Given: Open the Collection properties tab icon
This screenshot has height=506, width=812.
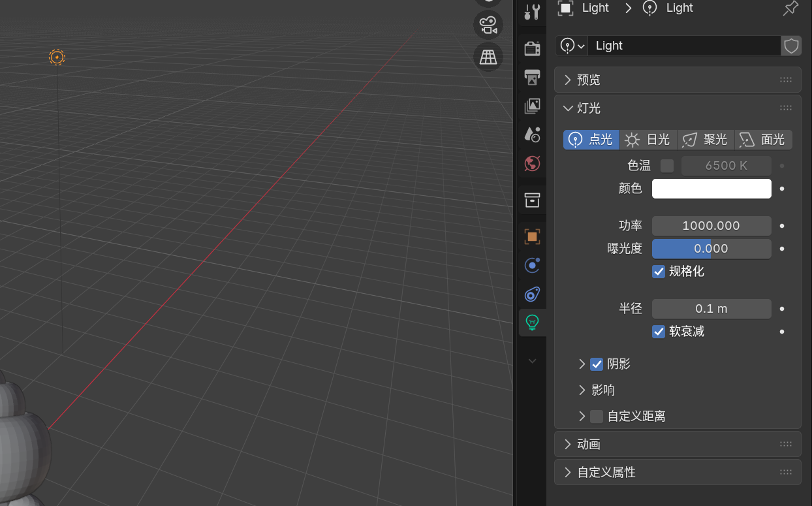Looking at the screenshot, I should tap(533, 200).
